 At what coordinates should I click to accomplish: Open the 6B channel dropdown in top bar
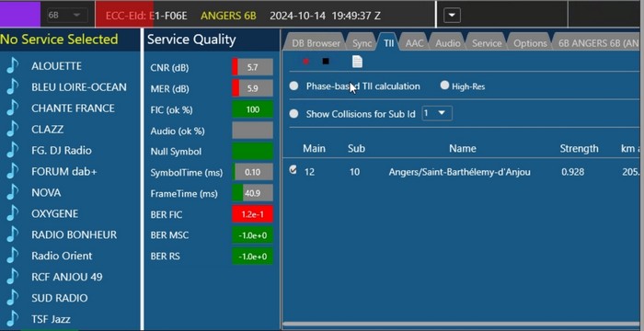click(x=67, y=16)
